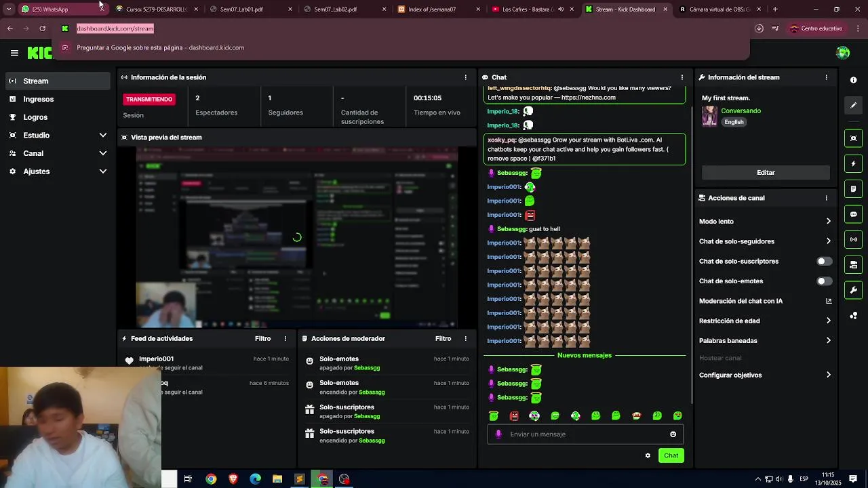This screenshot has width=868, height=488.
Task: Select Ingresos in the left sidebar
Action: pyautogui.click(x=58, y=99)
